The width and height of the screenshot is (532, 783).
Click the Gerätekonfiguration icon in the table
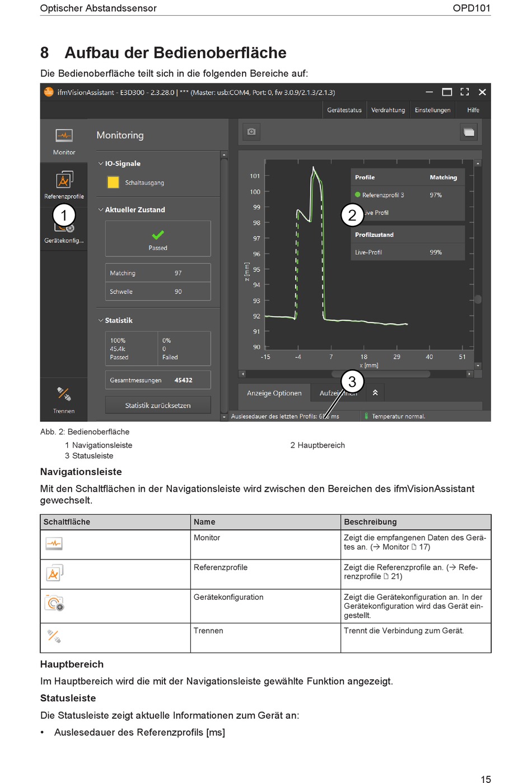54,603
